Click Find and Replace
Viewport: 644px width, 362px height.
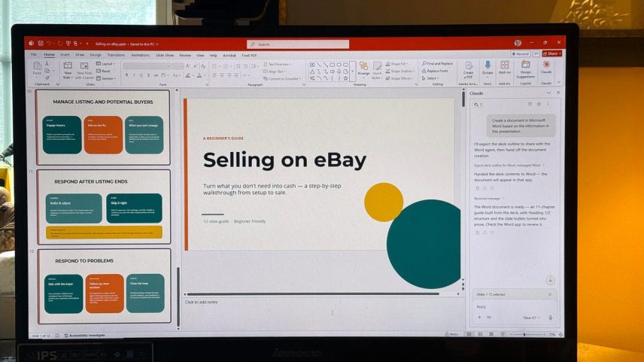437,64
